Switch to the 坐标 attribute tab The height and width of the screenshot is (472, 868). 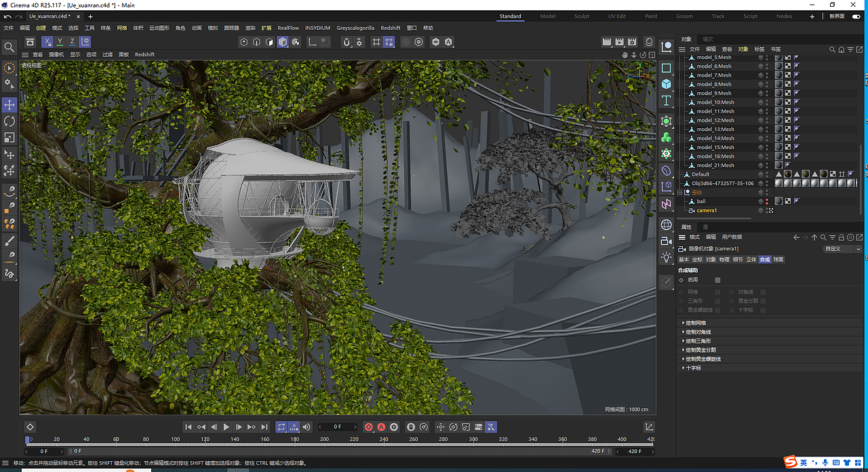(697, 260)
